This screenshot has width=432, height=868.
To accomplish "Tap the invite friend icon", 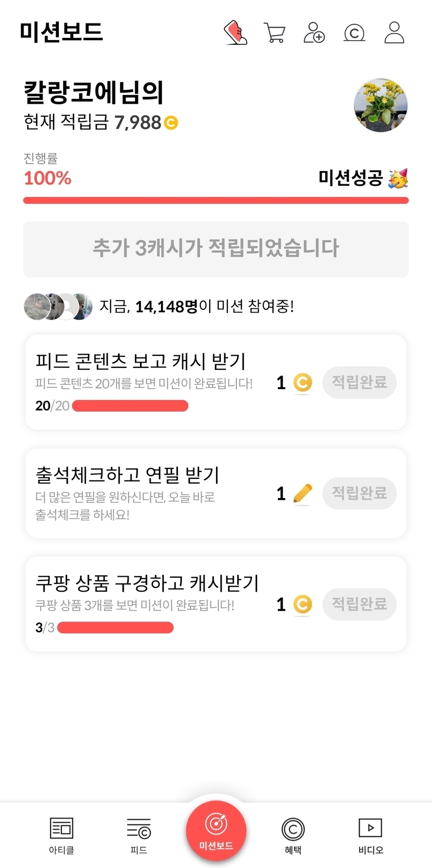I will tap(314, 33).
